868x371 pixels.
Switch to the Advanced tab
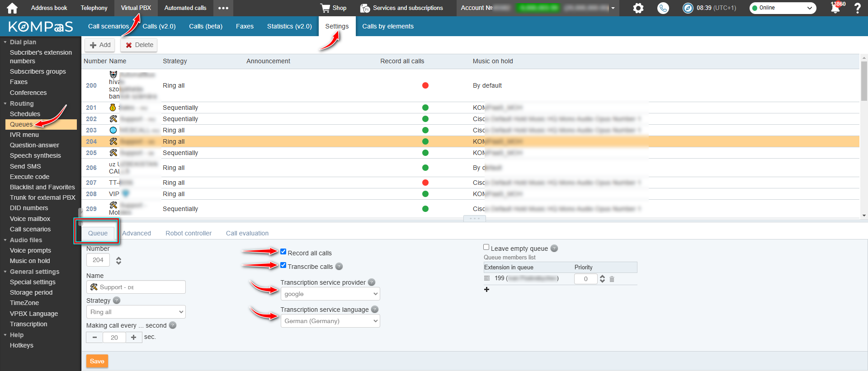coord(137,233)
